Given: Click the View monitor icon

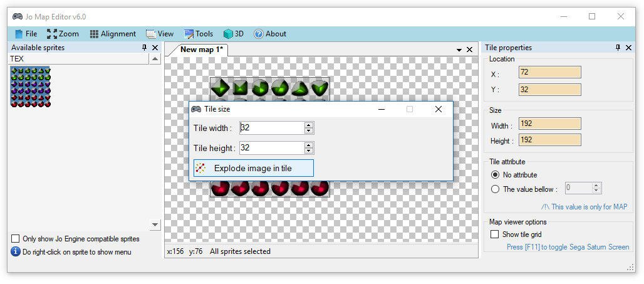Looking at the screenshot, I should [151, 34].
